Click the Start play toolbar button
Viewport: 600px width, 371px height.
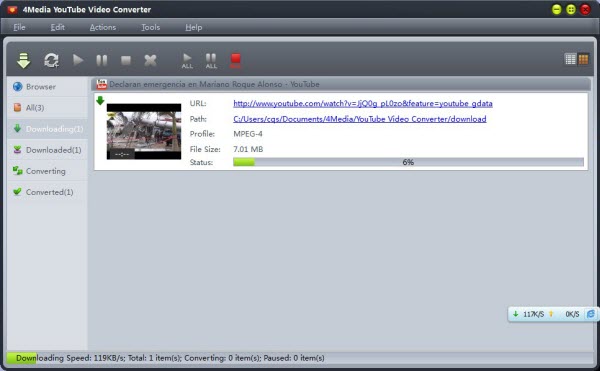[78, 60]
